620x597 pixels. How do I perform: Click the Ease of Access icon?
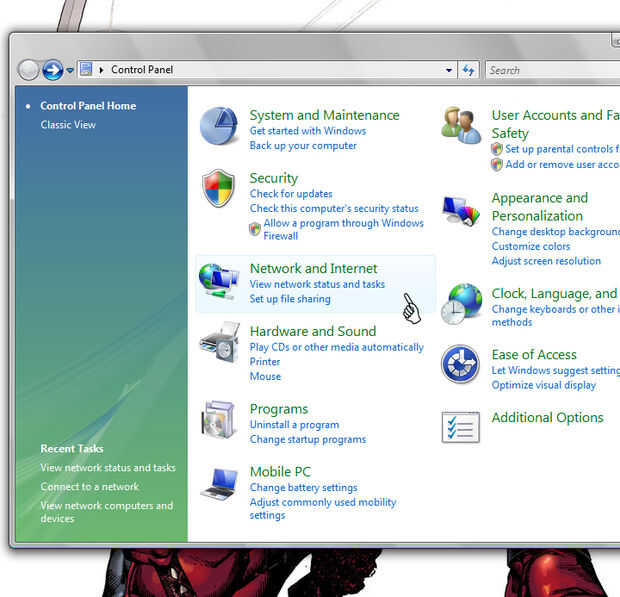click(461, 364)
